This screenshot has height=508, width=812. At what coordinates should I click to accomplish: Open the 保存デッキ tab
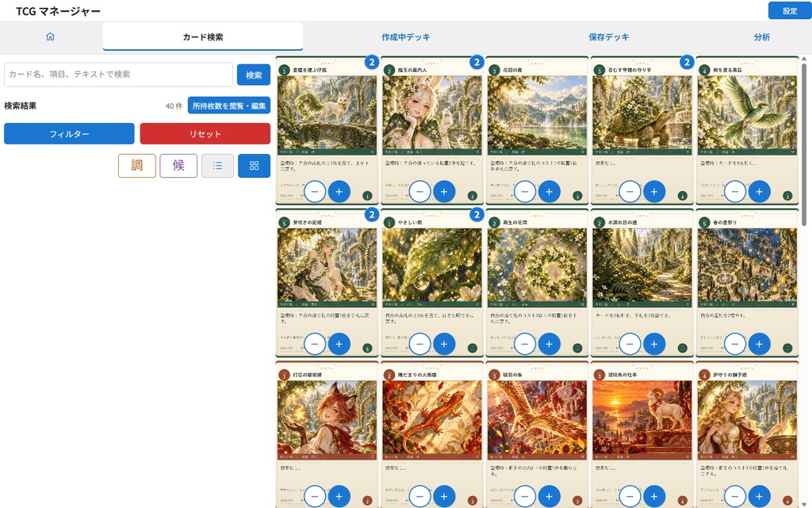609,37
